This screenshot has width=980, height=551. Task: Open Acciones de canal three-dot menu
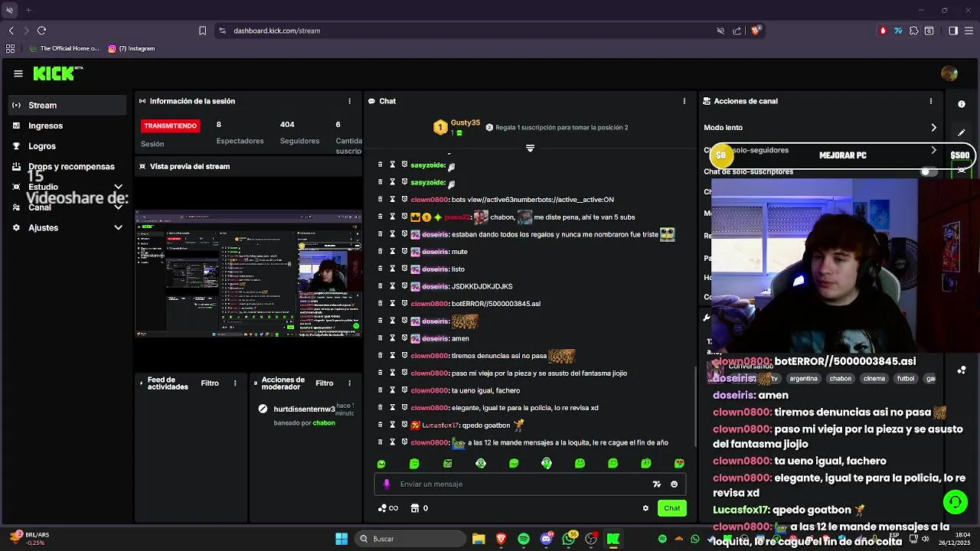coord(931,101)
